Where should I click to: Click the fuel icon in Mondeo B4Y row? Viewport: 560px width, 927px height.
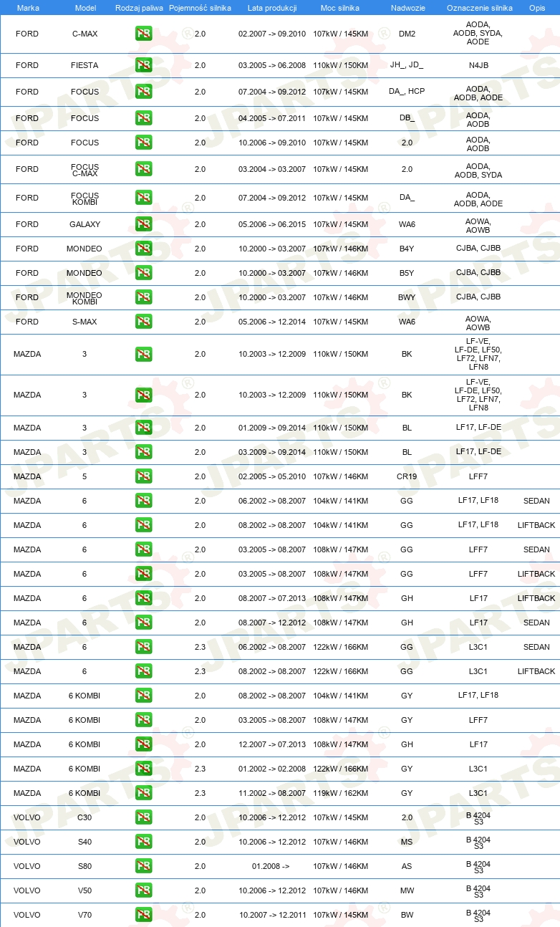click(144, 249)
